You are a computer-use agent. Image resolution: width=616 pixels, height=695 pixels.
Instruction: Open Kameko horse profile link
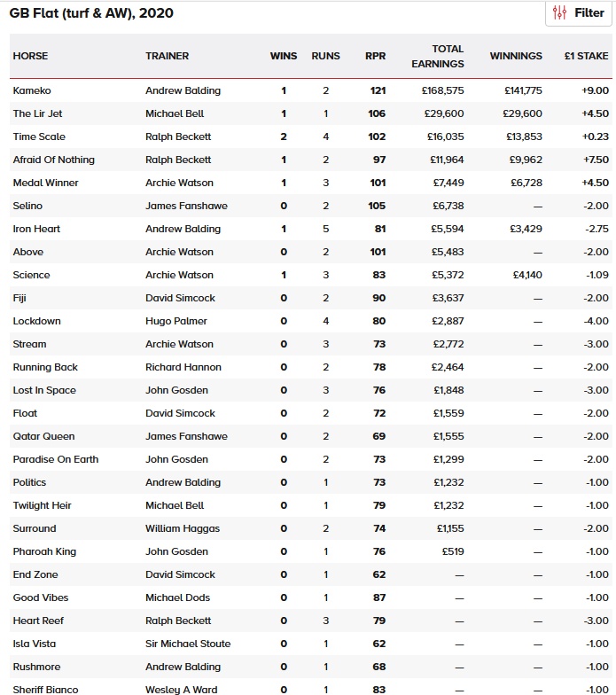pyautogui.click(x=33, y=90)
